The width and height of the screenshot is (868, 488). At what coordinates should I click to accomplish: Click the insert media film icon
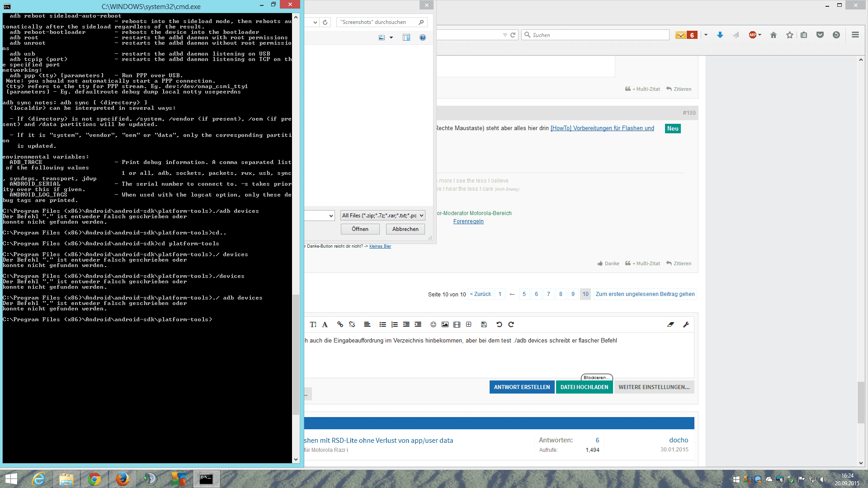pyautogui.click(x=457, y=324)
